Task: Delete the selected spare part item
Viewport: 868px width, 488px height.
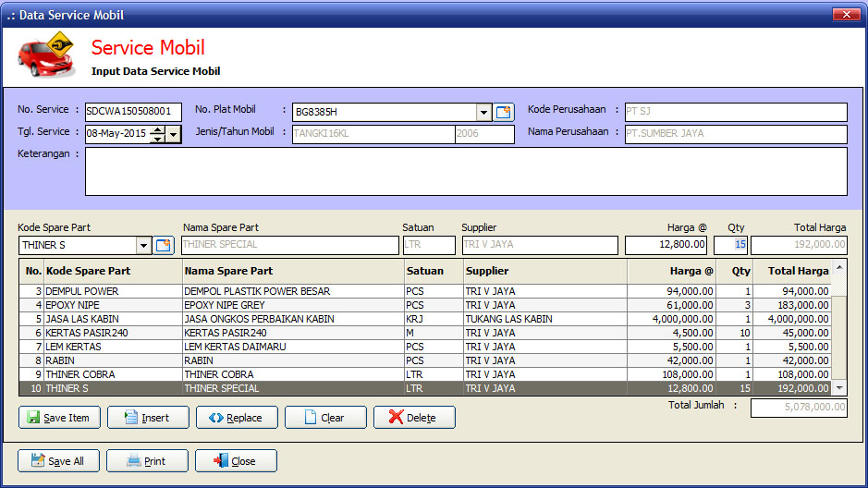Action: pos(414,418)
